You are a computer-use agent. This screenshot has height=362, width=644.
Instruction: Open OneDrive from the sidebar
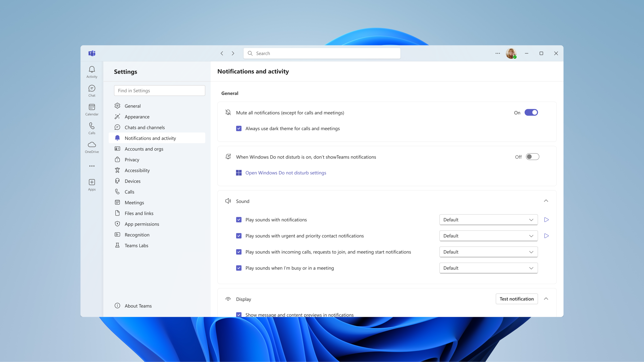(x=92, y=147)
